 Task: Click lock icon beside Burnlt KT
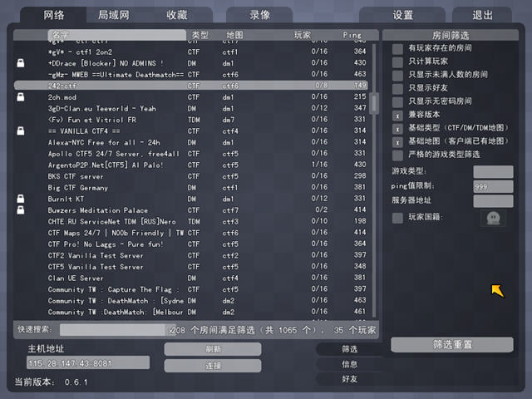click(x=21, y=199)
